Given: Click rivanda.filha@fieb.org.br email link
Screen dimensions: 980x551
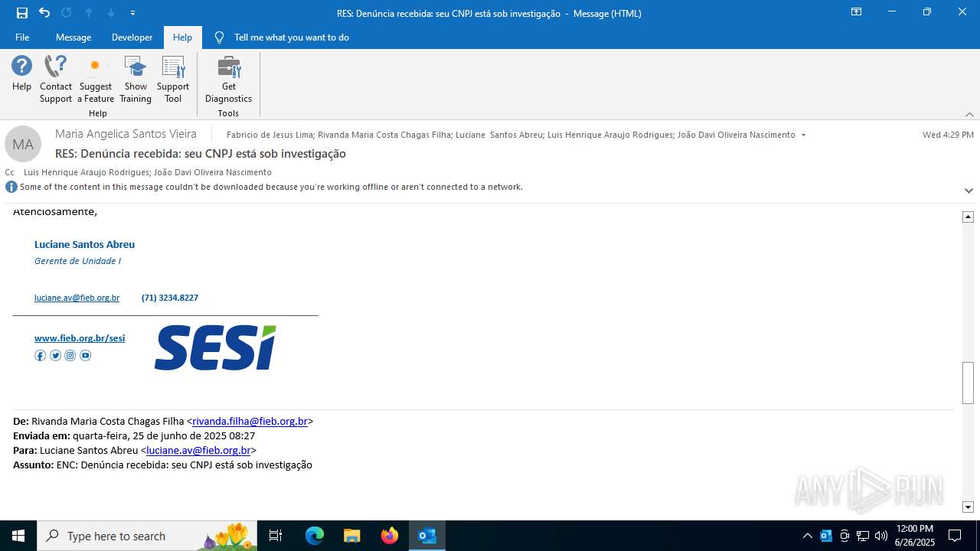Looking at the screenshot, I should tap(250, 421).
